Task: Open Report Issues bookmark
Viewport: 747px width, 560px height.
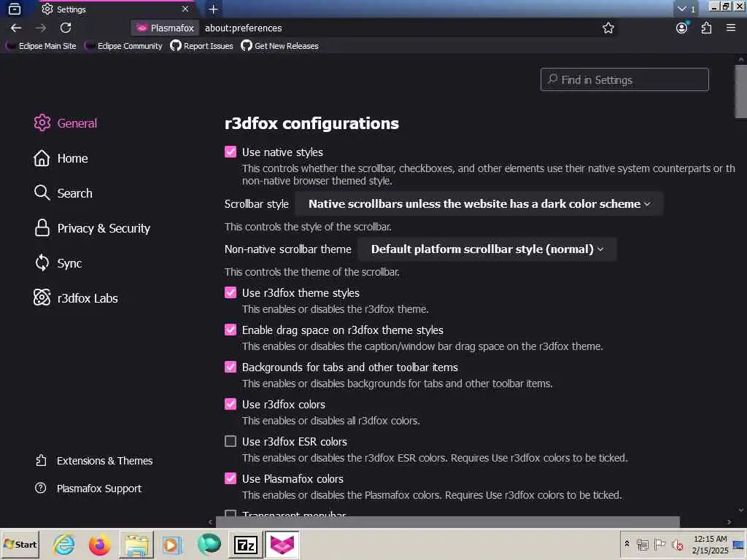Action: 202,46
